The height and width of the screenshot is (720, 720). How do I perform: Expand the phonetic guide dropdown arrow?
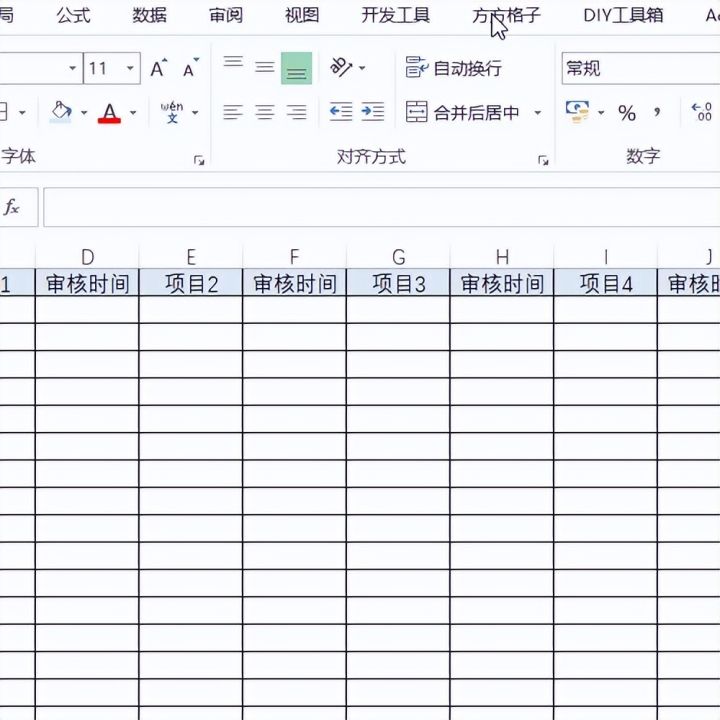195,112
